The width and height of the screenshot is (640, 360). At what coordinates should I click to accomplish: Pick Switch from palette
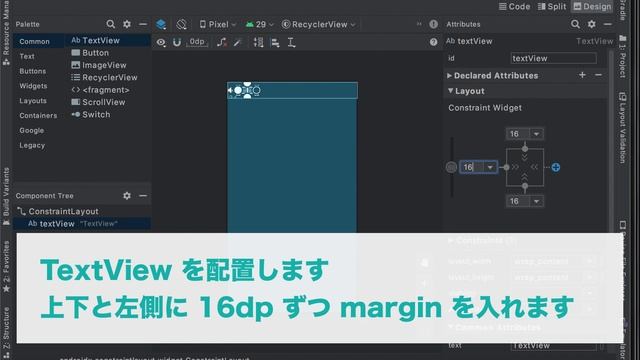click(x=91, y=115)
